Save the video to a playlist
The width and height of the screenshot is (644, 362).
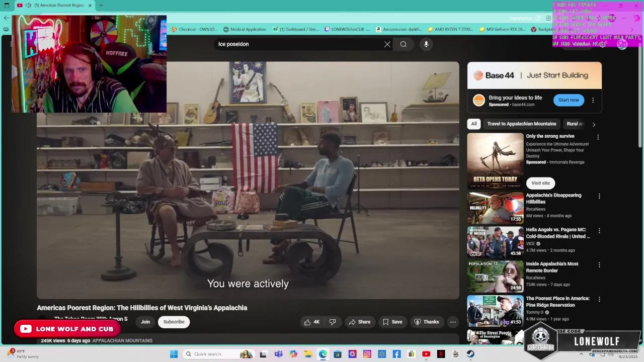click(392, 322)
